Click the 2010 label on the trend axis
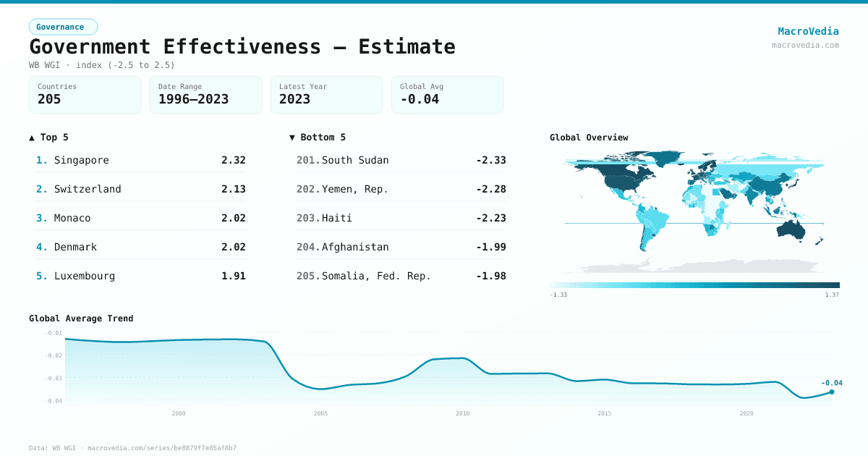 pos(462,413)
